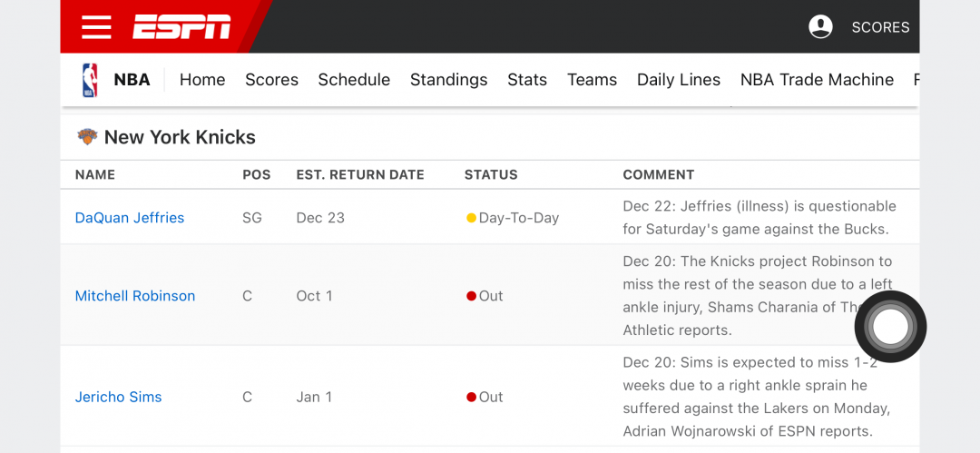This screenshot has width=980, height=453.
Task: Open Daily Lines tab
Action: [679, 80]
